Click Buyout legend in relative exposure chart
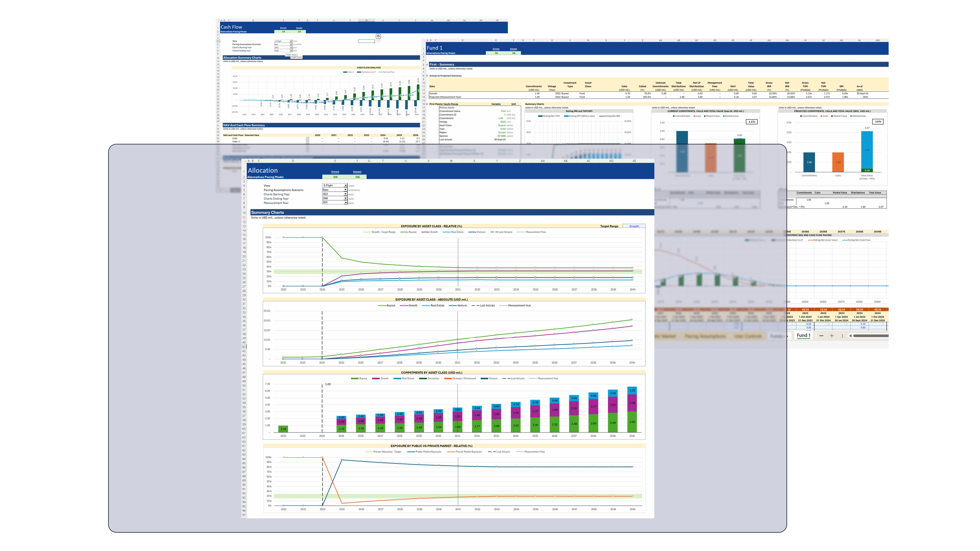 click(409, 232)
